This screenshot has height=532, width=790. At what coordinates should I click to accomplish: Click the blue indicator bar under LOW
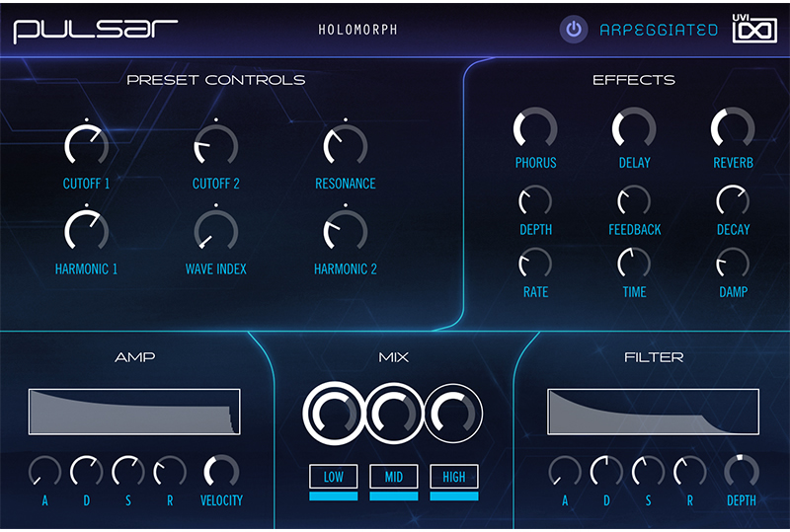click(333, 496)
